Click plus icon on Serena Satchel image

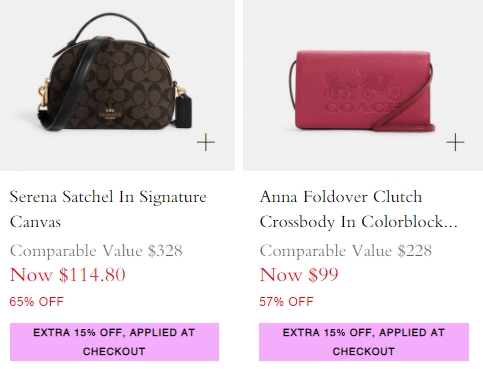206,142
